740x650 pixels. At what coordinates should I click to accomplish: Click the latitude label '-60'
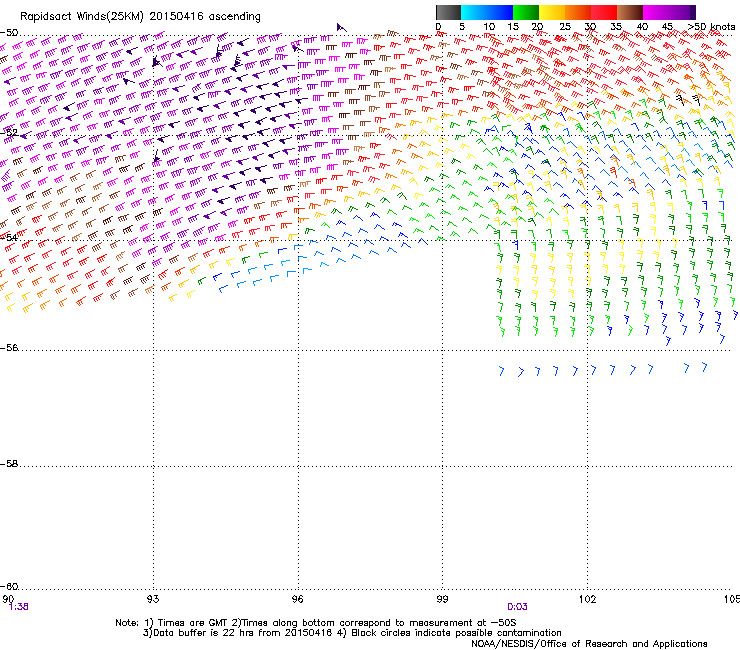(9, 586)
